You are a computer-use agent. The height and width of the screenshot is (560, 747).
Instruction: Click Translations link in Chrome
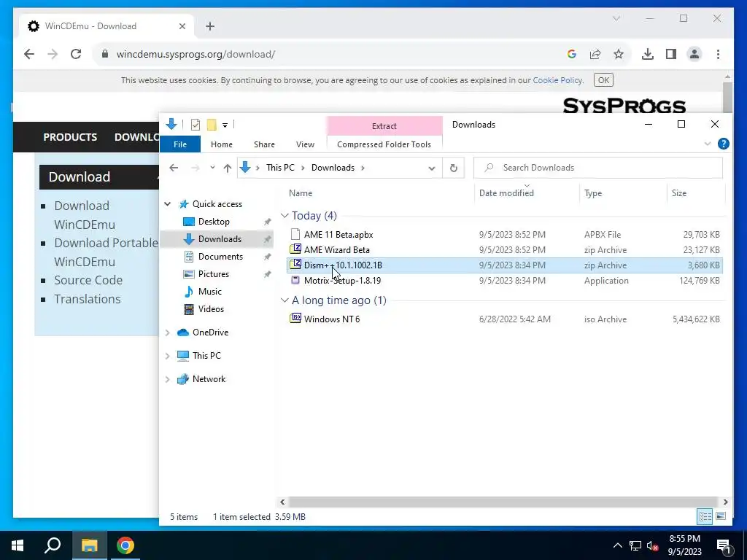tap(88, 299)
